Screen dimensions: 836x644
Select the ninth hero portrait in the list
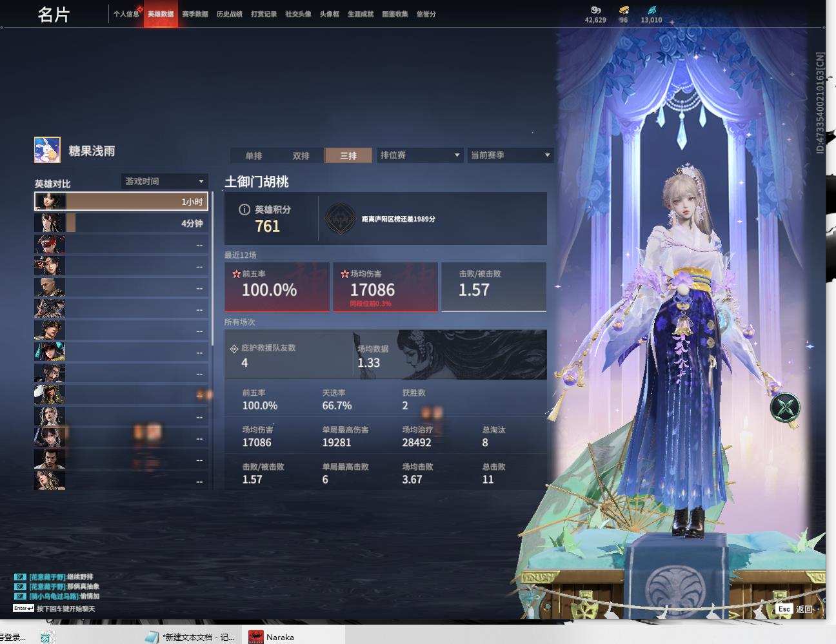[50, 373]
